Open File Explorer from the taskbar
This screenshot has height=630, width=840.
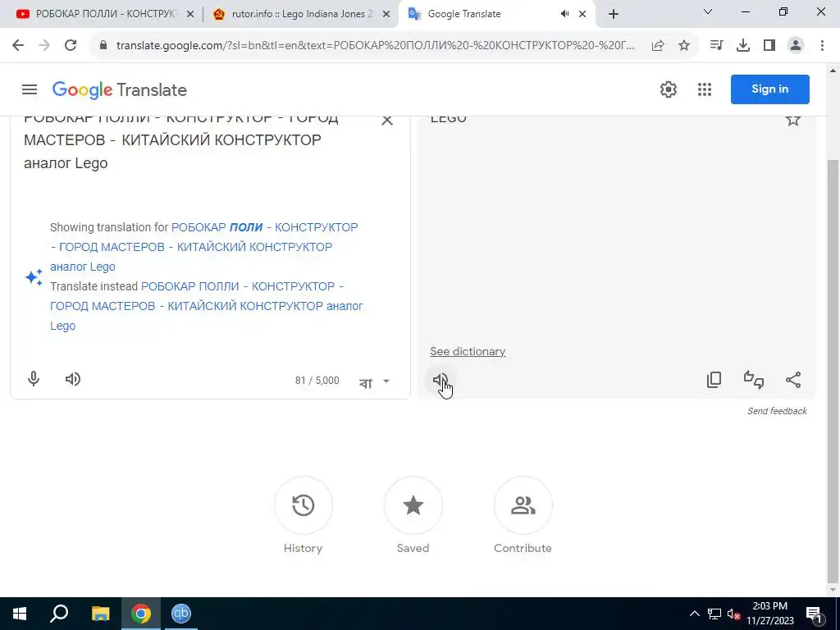tap(100, 614)
